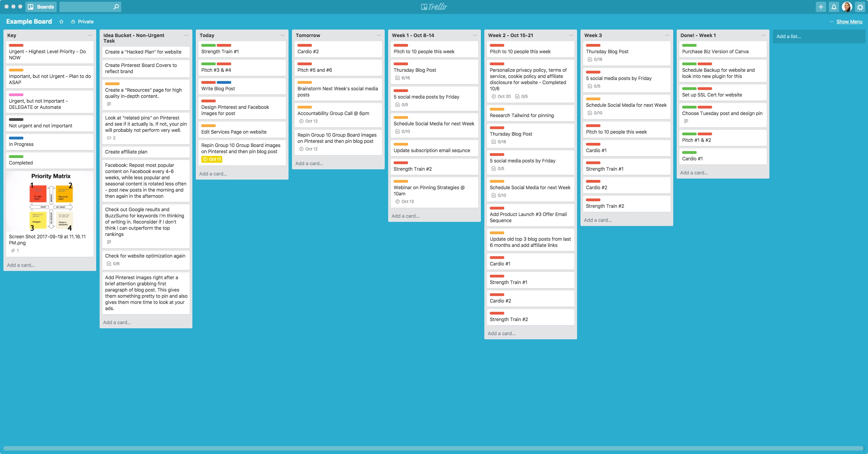
Task: Click Oct 12 clock icon on Tomorrow Repin card
Action: (x=301, y=149)
